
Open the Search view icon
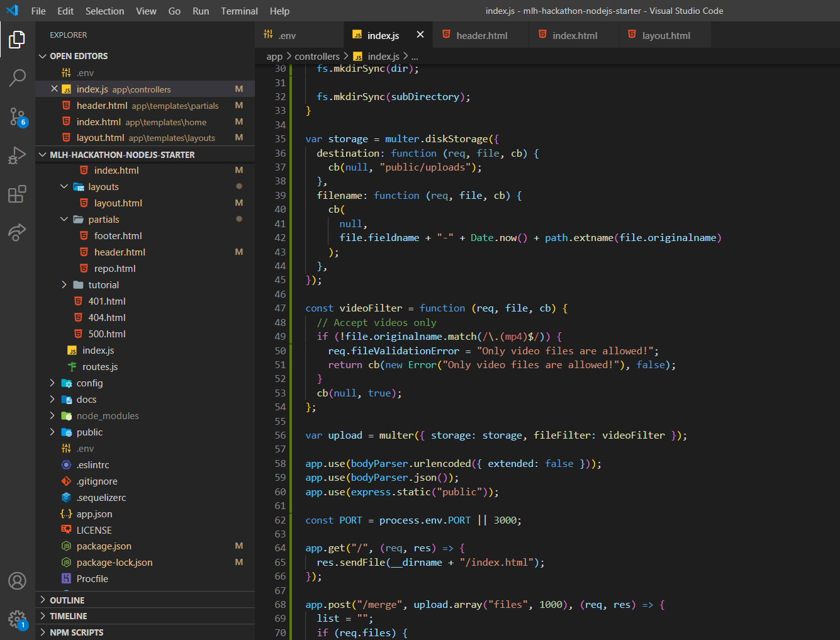17,78
